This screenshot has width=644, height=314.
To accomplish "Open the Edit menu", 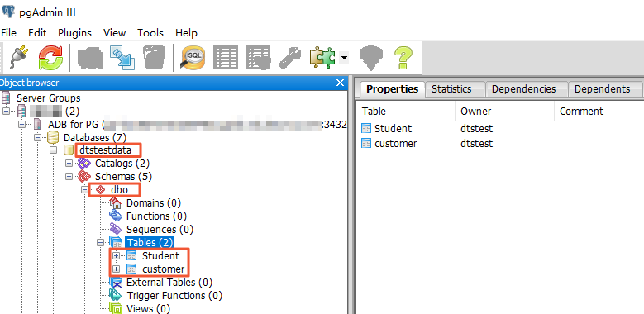I will [37, 33].
